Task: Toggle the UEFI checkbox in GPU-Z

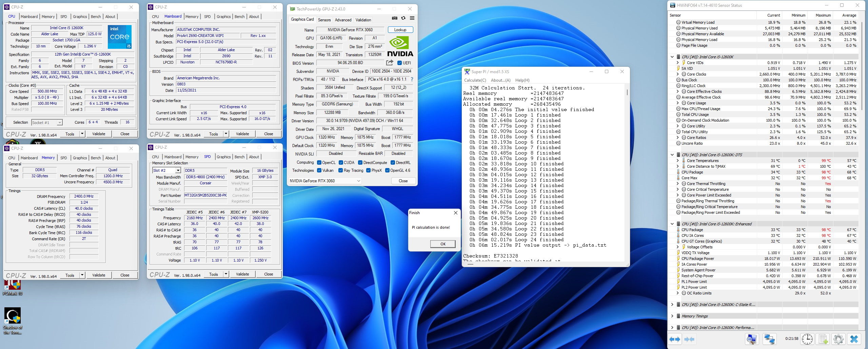Action: click(x=400, y=63)
